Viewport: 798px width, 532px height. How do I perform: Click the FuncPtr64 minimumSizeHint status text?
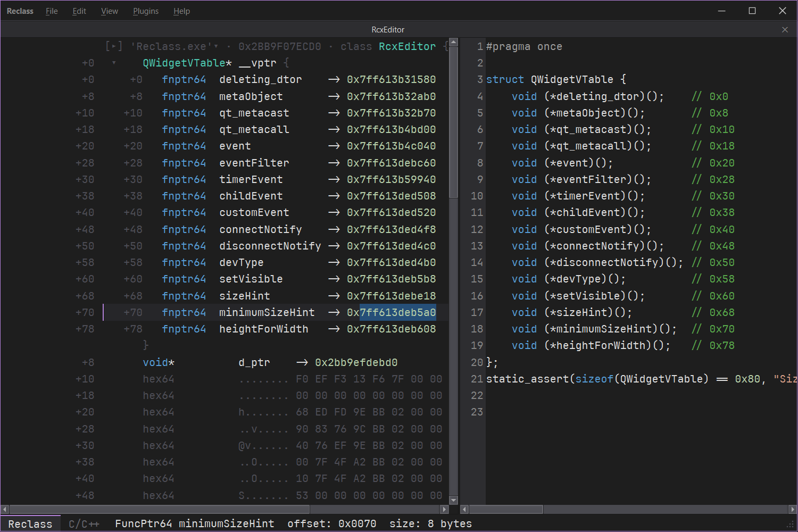coord(195,524)
